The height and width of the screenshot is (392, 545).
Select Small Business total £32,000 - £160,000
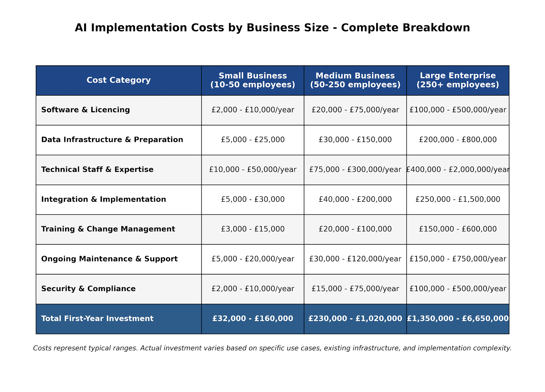pos(252,319)
